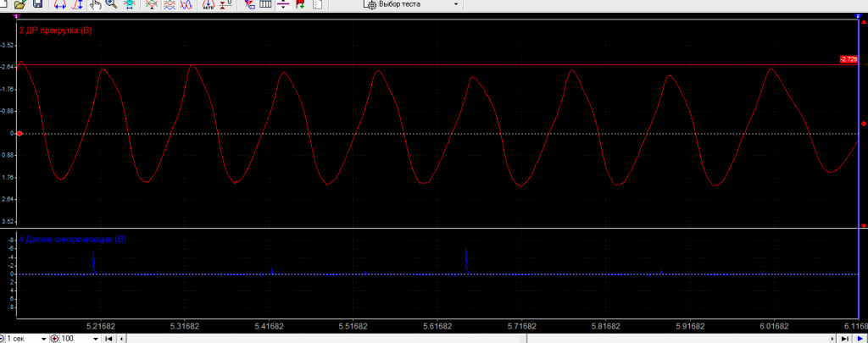Screen dimensions: 868x343
Task: Click the right arrow of horizontal scrollbar
Action: (833, 339)
